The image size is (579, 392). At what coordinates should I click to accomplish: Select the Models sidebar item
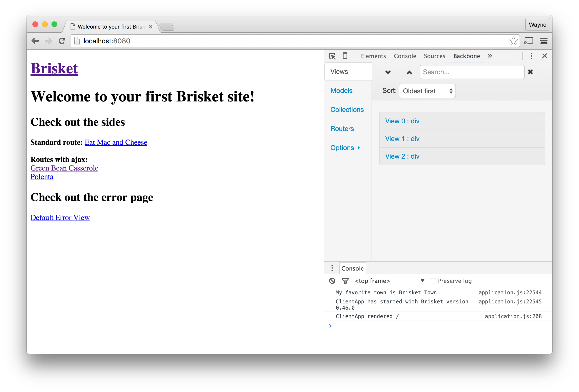341,90
